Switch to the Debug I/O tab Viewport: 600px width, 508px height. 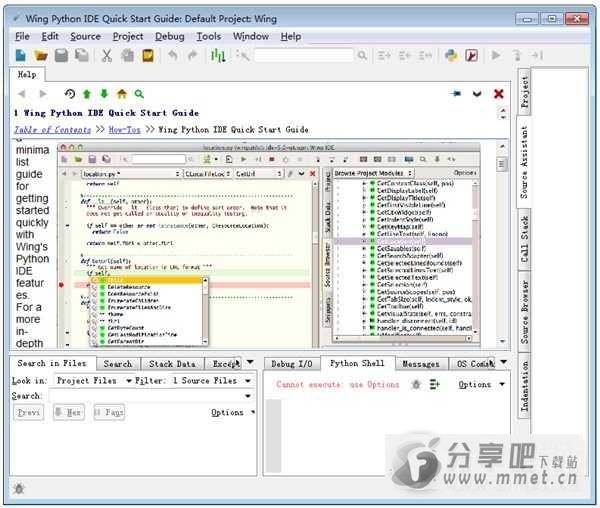click(x=292, y=364)
